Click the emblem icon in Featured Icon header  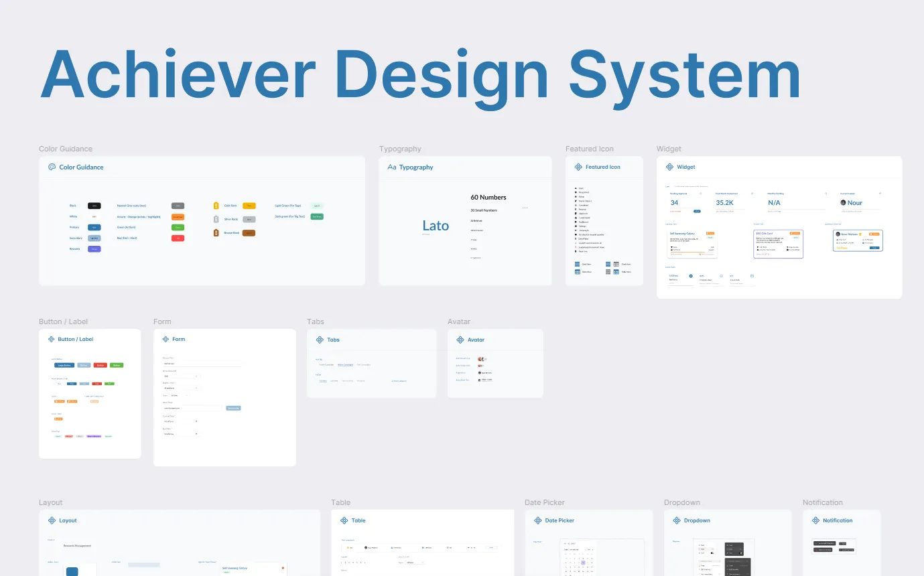578,167
